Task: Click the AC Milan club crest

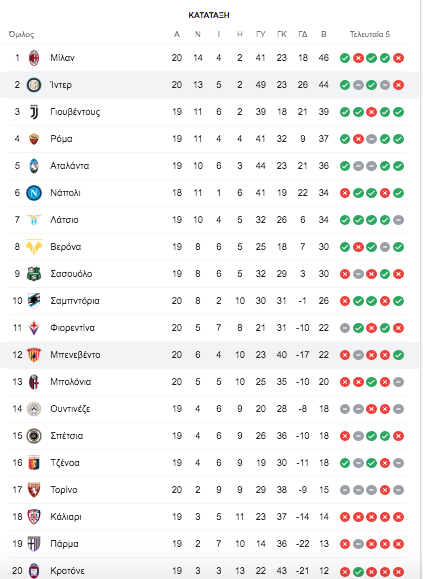Action: coord(34,58)
